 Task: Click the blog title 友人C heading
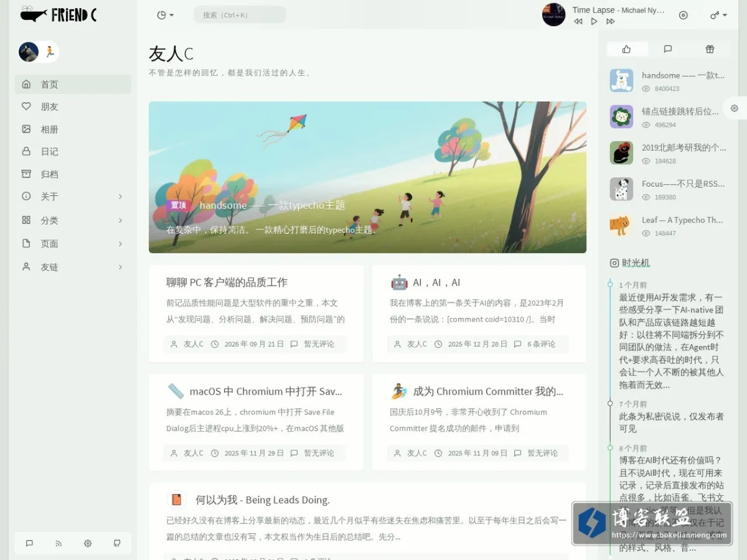171,54
